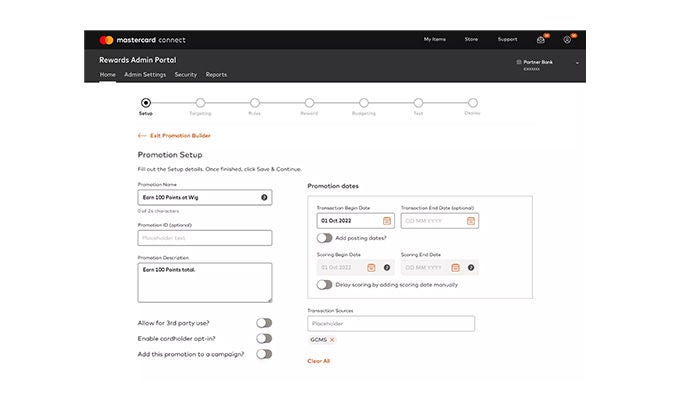
Task: Click the Scoring End Date calendar icon
Action: coord(455,268)
